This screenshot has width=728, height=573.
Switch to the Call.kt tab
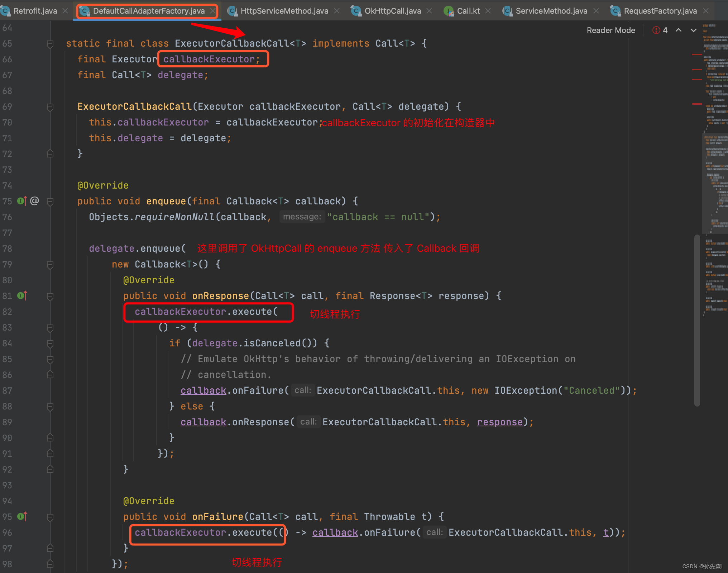[x=468, y=11]
